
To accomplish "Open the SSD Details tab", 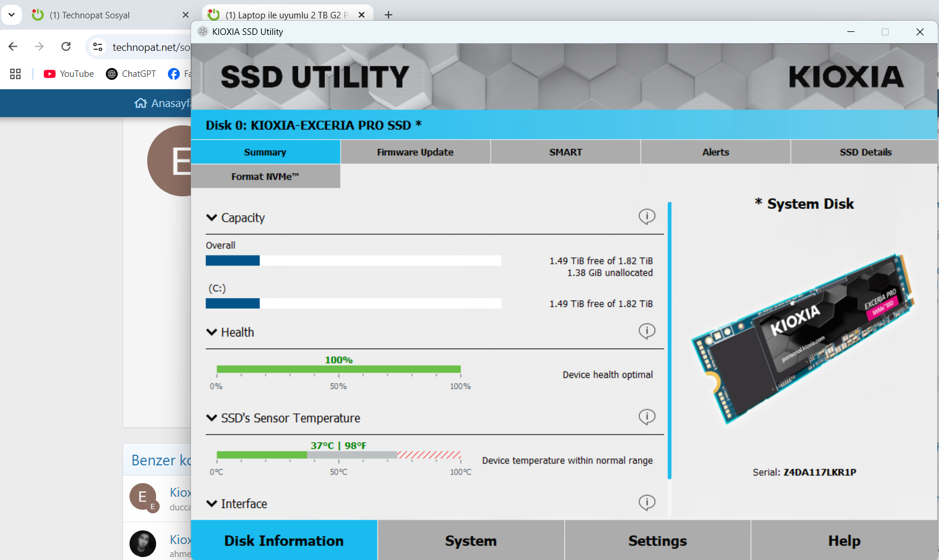I will pos(865,152).
